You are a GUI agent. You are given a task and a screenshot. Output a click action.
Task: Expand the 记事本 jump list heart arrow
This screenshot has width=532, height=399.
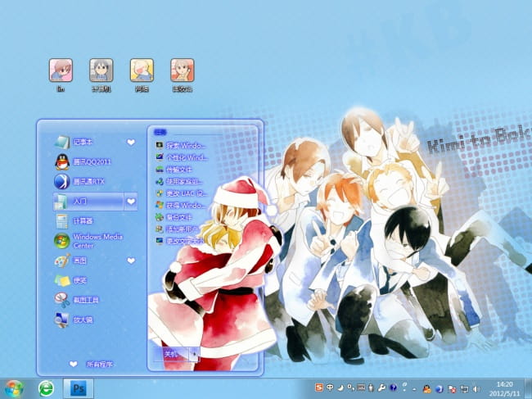(x=131, y=143)
